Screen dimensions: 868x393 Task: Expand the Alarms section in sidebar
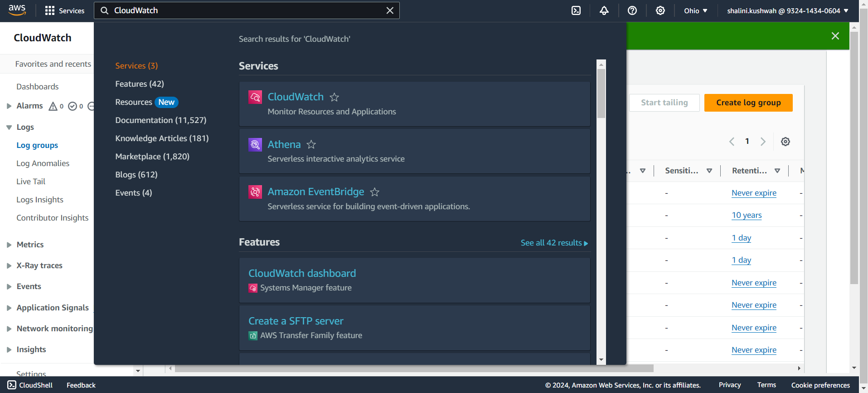pyautogui.click(x=9, y=106)
